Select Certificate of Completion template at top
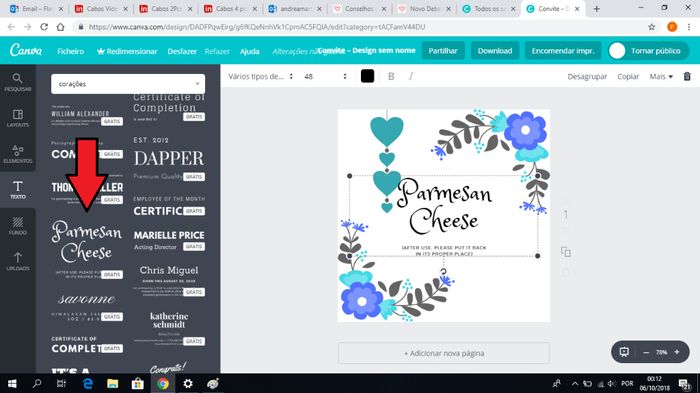Screen dimensions: 700x393 tap(169, 107)
